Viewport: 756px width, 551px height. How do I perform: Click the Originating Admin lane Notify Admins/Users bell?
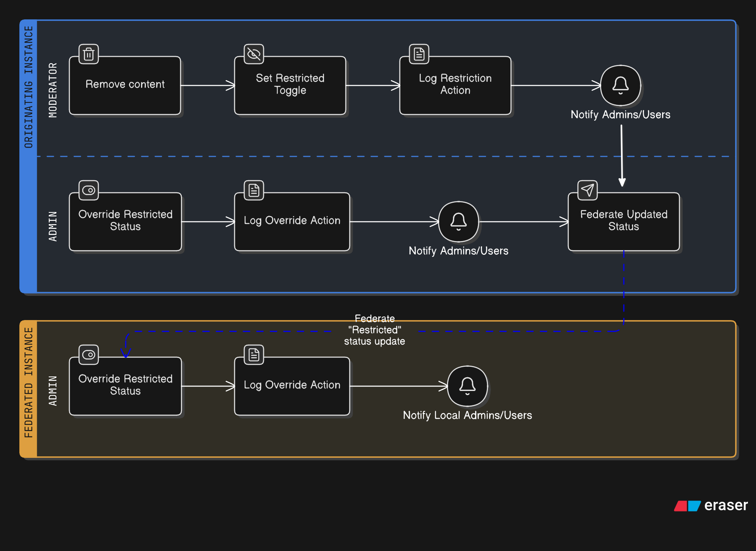point(459,222)
